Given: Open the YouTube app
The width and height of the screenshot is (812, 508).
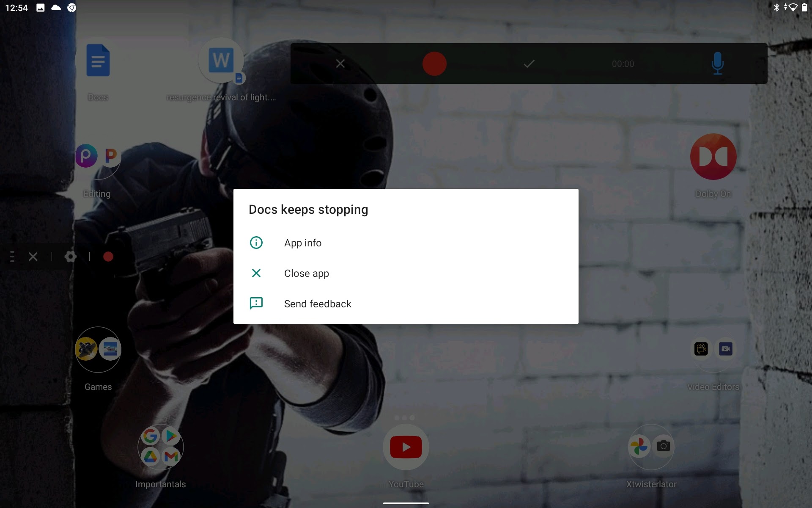Looking at the screenshot, I should point(406,447).
